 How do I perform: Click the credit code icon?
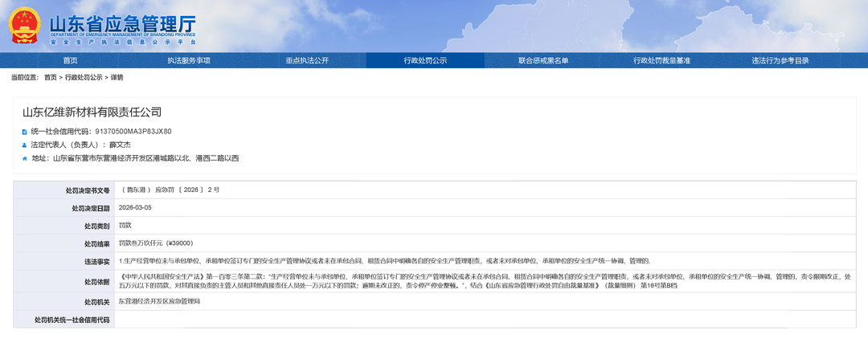pos(24,131)
